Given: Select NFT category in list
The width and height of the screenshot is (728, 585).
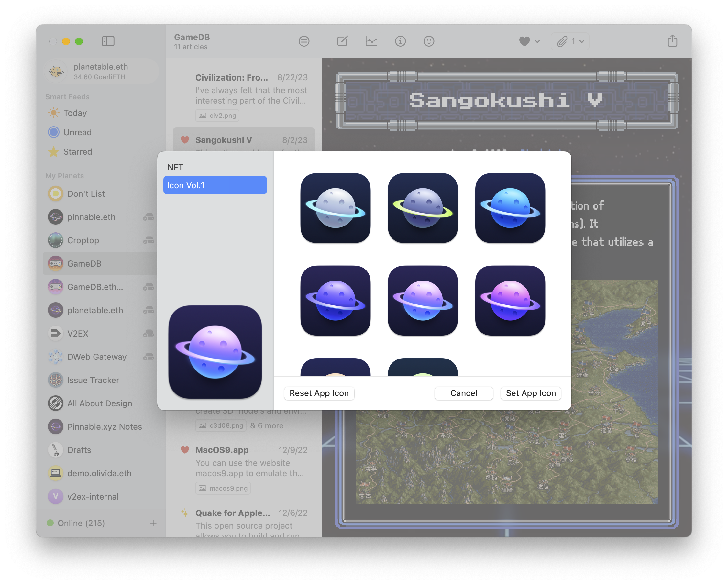Looking at the screenshot, I should coord(175,167).
